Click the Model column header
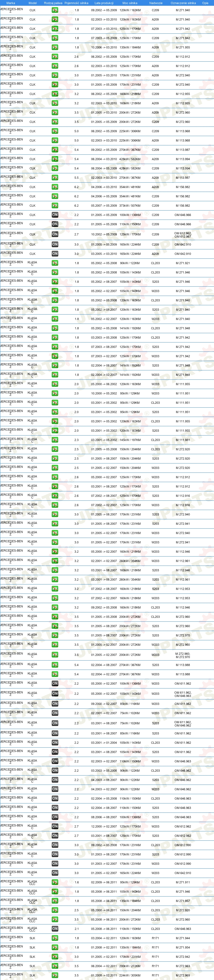Image resolution: width=214 pixels, height=980 pixels. (x=32, y=3)
